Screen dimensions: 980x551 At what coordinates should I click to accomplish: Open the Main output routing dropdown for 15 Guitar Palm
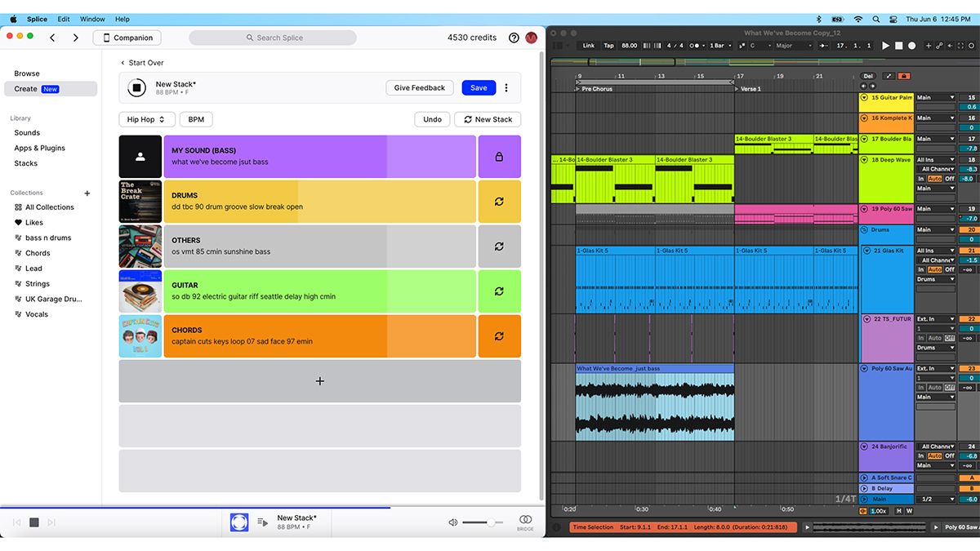[936, 97]
